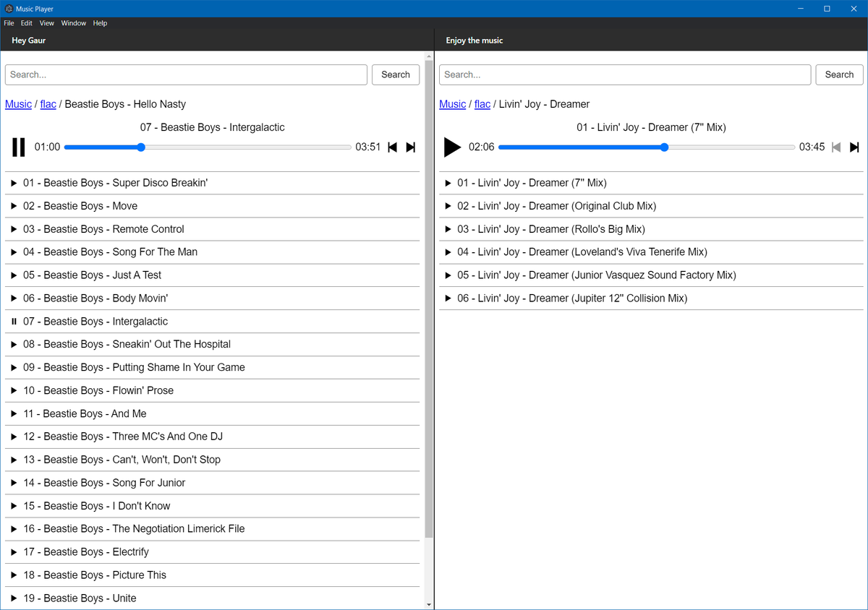Open the flac breadcrumb link in the right pane
Screen dimensions: 868x610
[482, 104]
